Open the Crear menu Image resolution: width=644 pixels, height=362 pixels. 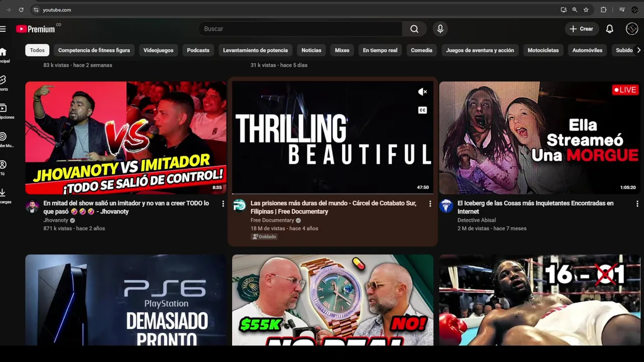click(582, 29)
